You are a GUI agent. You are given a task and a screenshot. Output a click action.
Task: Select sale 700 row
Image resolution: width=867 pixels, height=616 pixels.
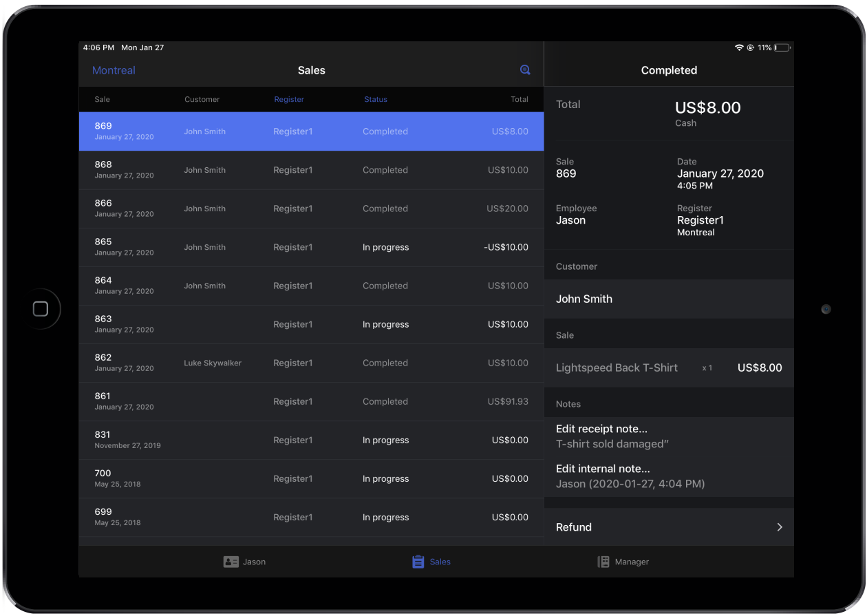pyautogui.click(x=311, y=478)
